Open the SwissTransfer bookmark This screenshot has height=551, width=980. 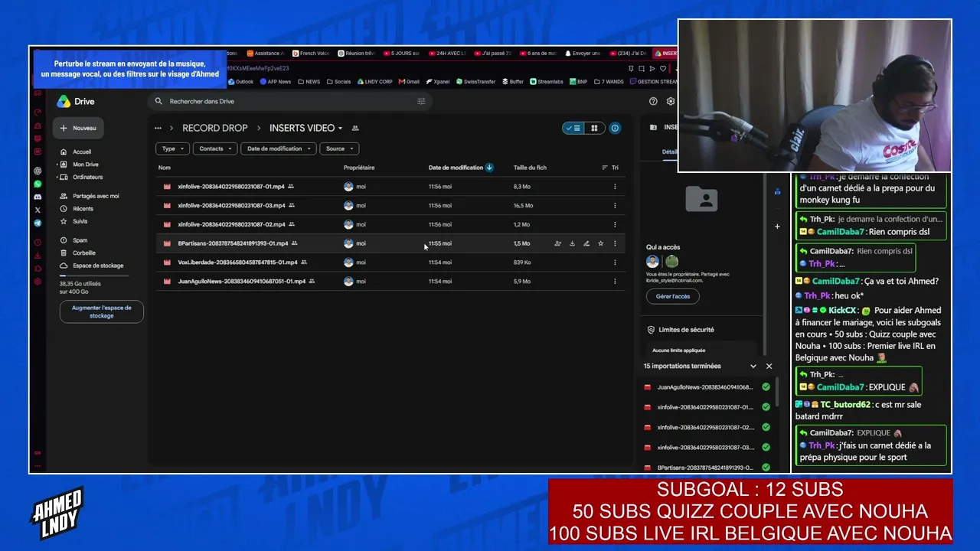(x=475, y=82)
